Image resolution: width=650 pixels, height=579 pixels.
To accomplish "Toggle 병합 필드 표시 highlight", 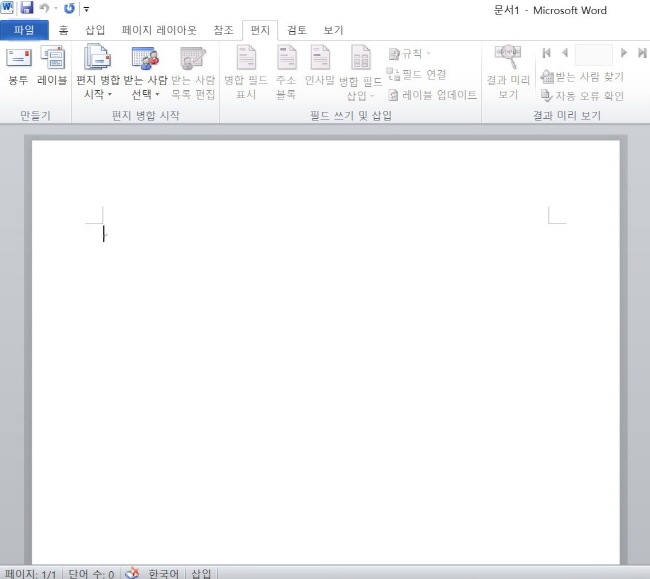I will tap(245, 59).
